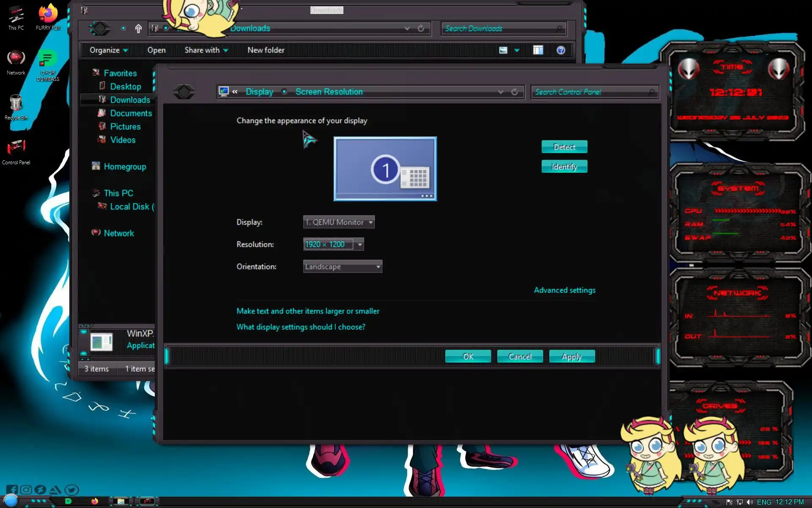Screen dimensions: 812x508
Task: Click the volume icon in the system tray
Action: (x=750, y=502)
